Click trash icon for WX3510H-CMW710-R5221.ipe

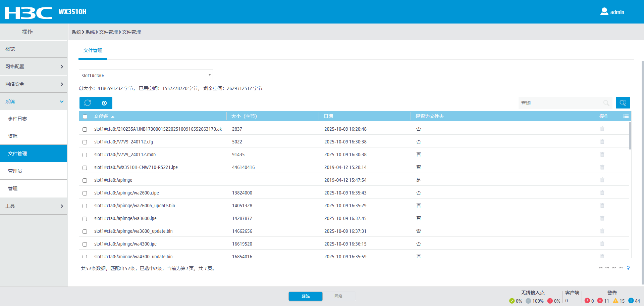pyautogui.click(x=602, y=167)
